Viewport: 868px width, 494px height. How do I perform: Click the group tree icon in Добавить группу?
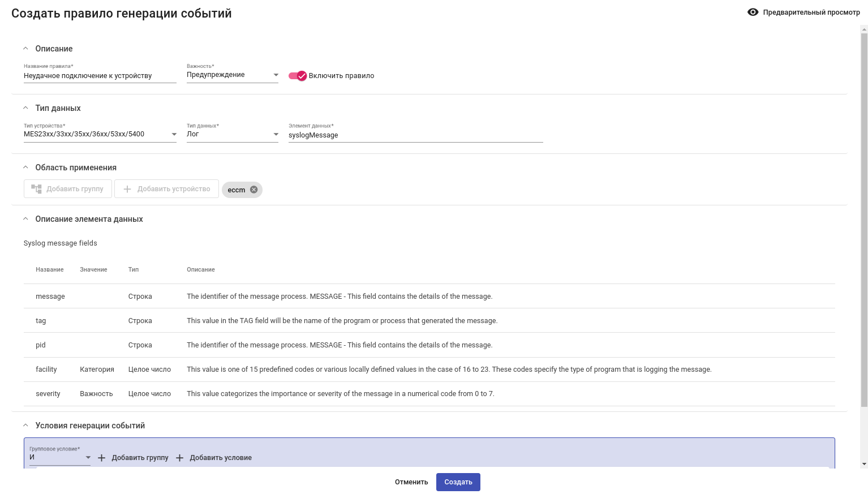(x=37, y=189)
